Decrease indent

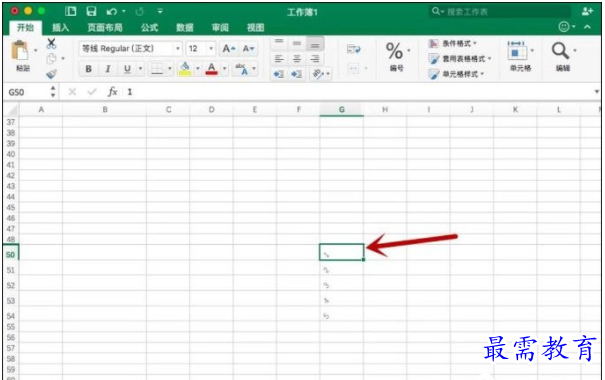pos(279,74)
